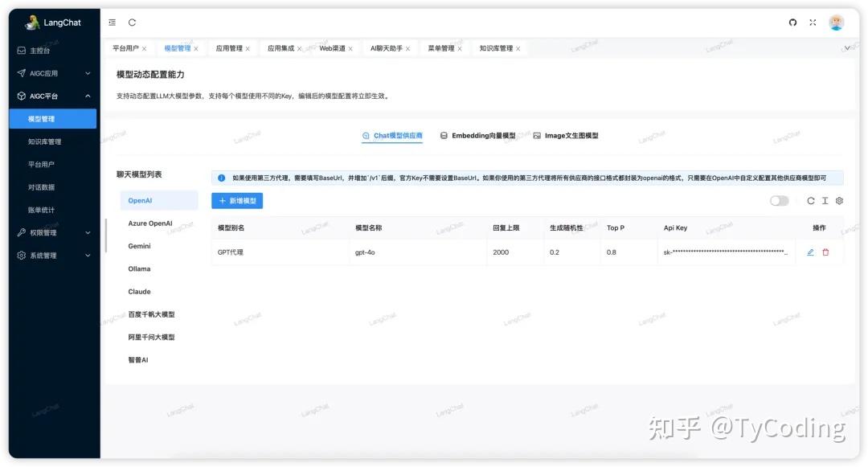Open the GitHub repository icon
This screenshot has height=467, width=868.
pos(792,23)
